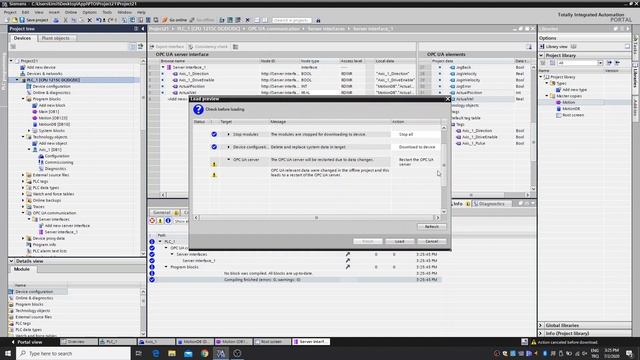Expand the Device configuration row in dialog
The height and width of the screenshot is (360, 640).
(x=229, y=147)
